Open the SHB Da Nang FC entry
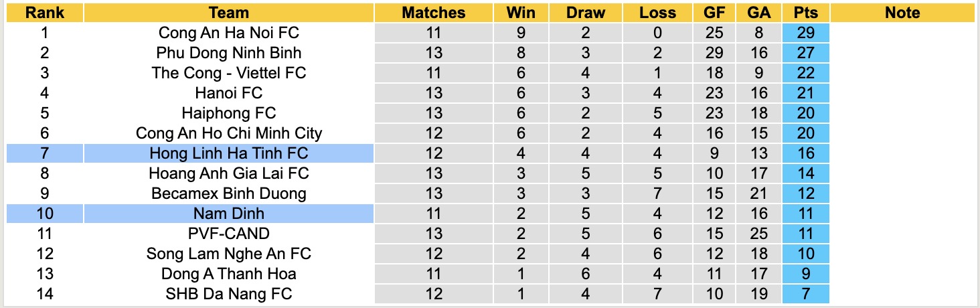Viewport: 980px width, 308px height. (229, 294)
